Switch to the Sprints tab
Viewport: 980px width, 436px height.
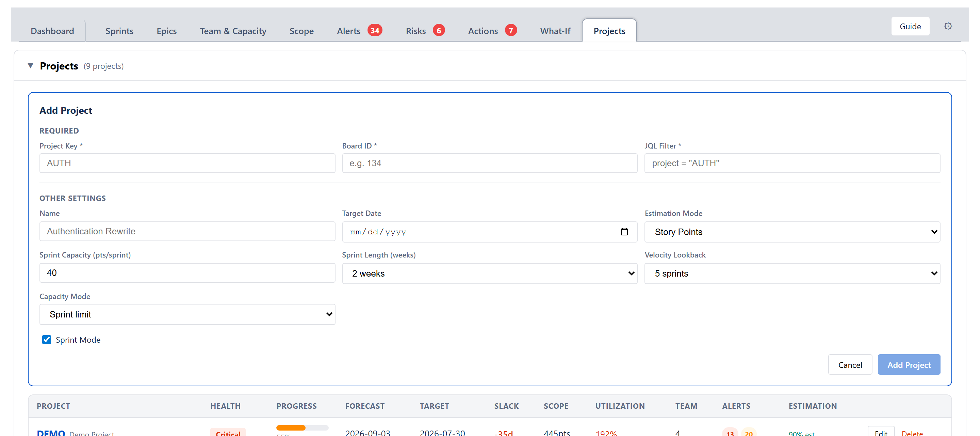(x=119, y=31)
